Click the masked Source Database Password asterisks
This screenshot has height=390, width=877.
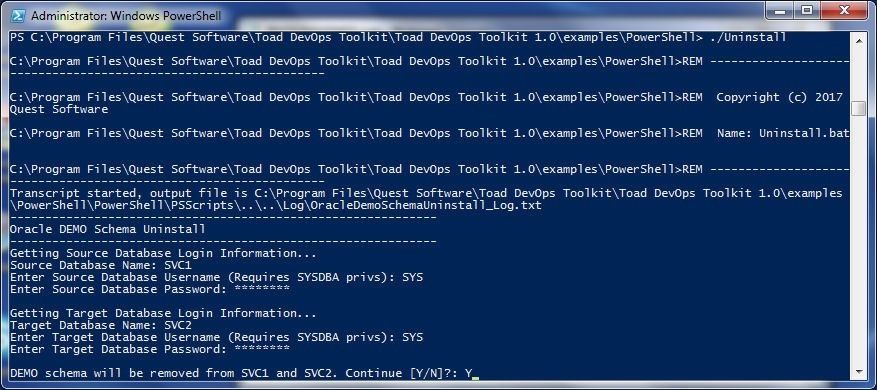point(262,289)
